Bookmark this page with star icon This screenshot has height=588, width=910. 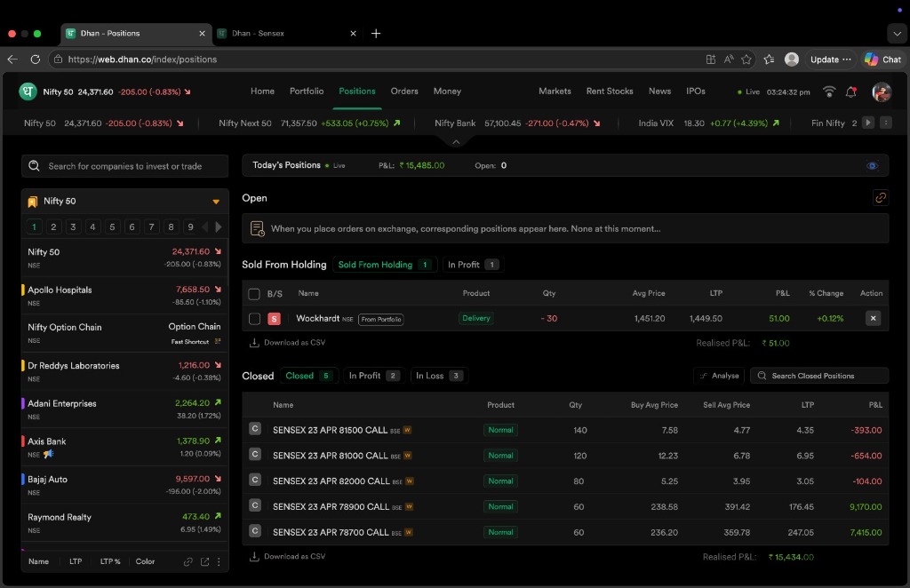pyautogui.click(x=746, y=60)
